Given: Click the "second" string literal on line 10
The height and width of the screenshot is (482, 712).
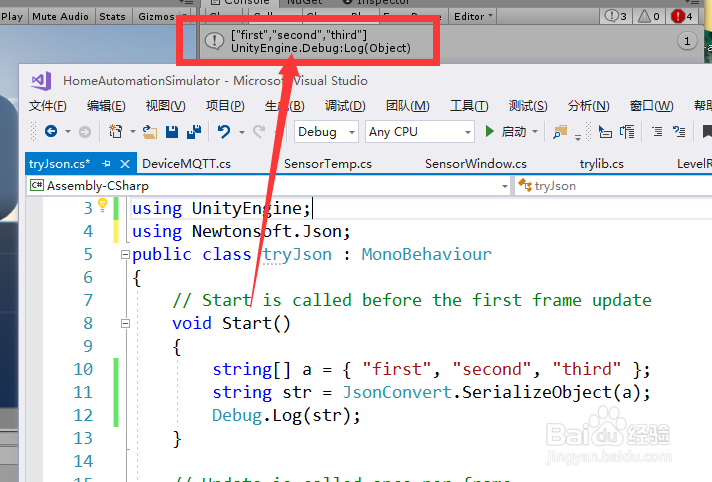Looking at the screenshot, I should pyautogui.click(x=492, y=369).
